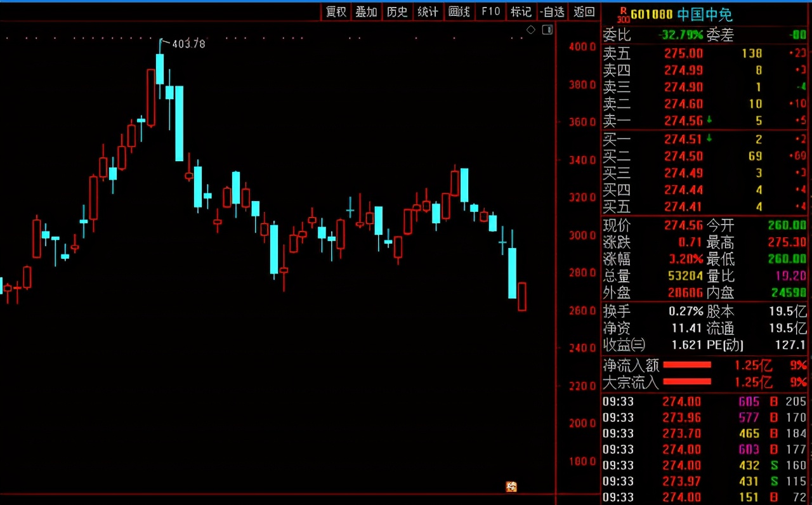Click the 内盘 value 24598

point(789,292)
